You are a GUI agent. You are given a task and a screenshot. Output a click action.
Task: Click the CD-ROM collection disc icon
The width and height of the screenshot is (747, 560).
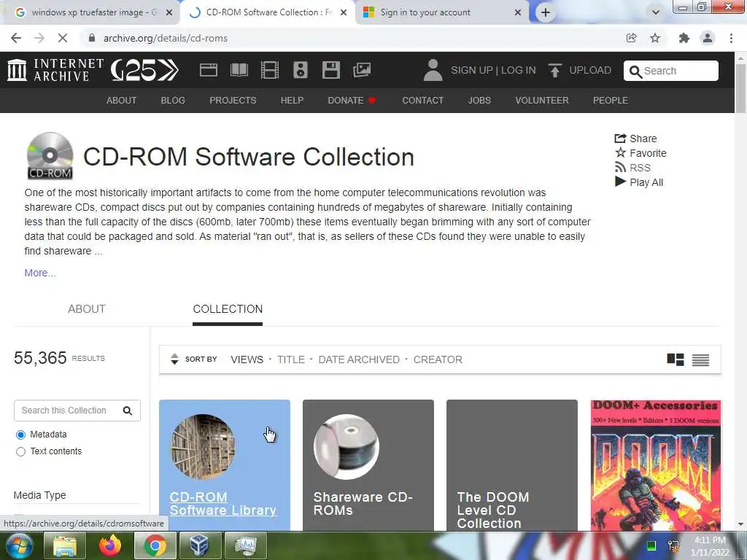pyautogui.click(x=50, y=156)
